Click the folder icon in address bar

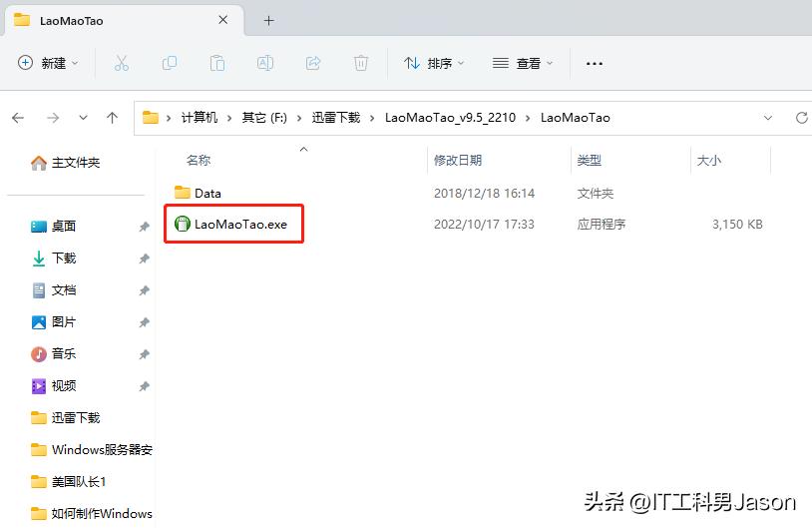click(x=151, y=118)
